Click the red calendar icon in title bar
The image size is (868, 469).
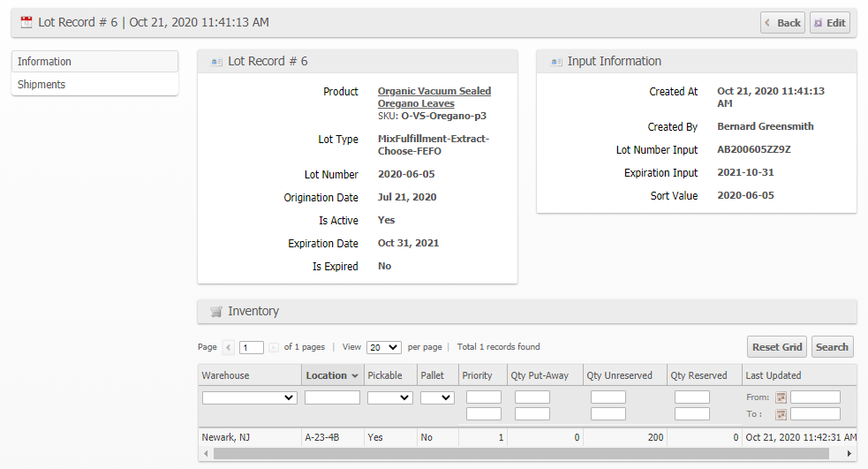[26, 22]
